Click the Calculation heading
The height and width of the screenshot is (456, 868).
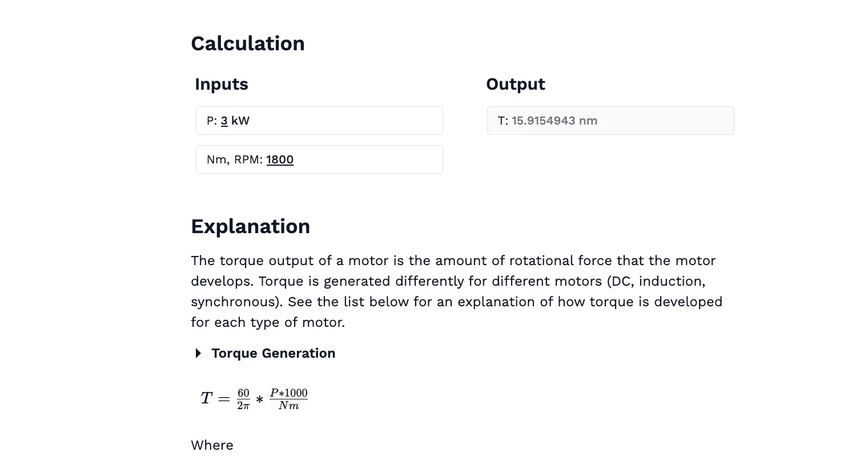click(x=248, y=43)
